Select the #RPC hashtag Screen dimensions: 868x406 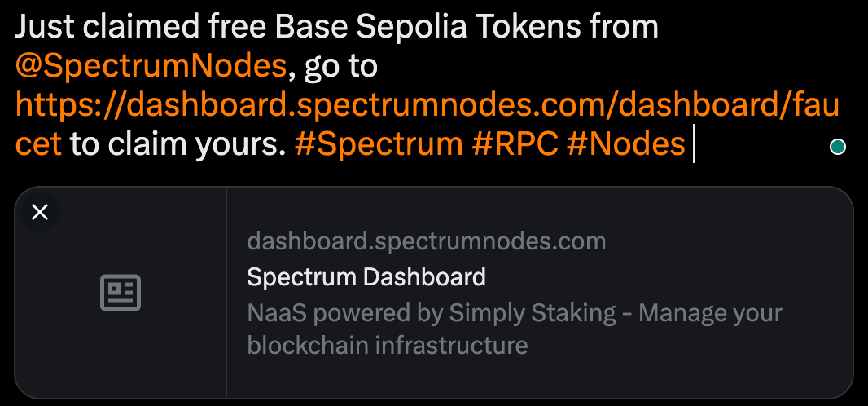tap(515, 145)
